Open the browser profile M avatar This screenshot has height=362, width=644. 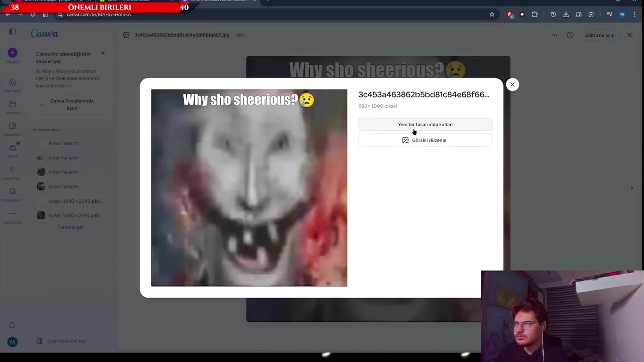(x=622, y=15)
